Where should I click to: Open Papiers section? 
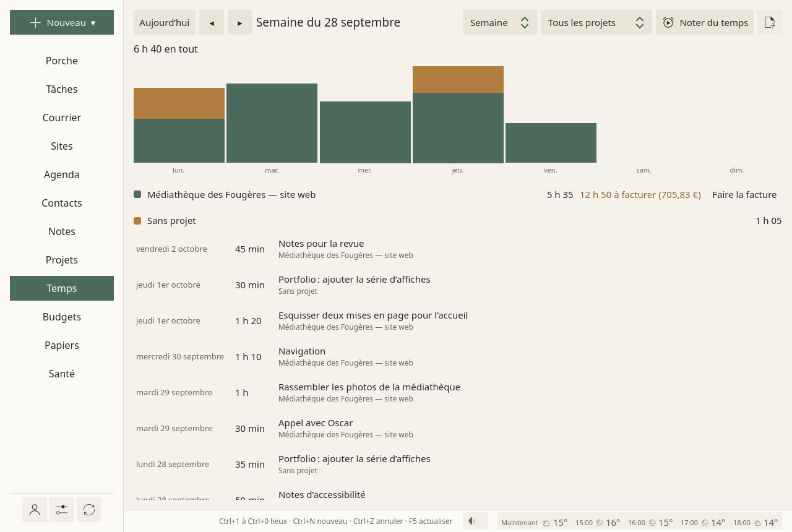(62, 345)
